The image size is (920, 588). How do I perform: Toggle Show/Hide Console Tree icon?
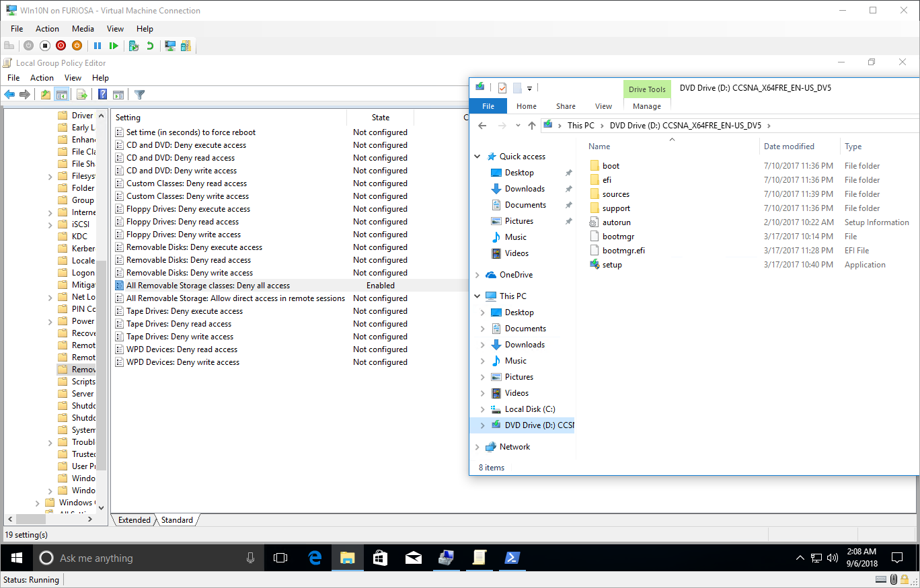[x=61, y=95]
